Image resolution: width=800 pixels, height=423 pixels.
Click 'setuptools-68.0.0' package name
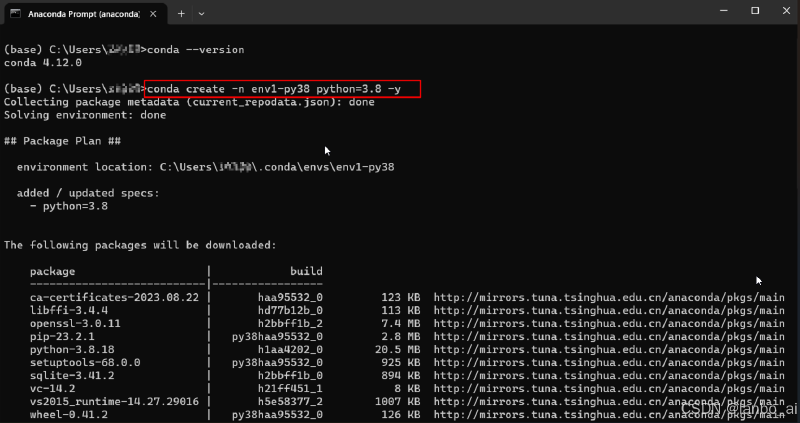click(x=85, y=363)
